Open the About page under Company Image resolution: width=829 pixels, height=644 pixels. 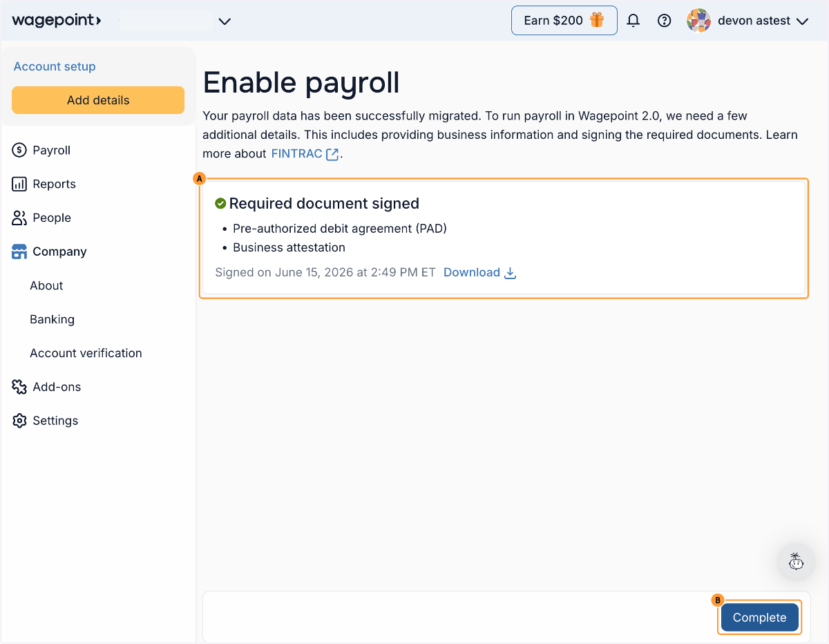(x=46, y=285)
